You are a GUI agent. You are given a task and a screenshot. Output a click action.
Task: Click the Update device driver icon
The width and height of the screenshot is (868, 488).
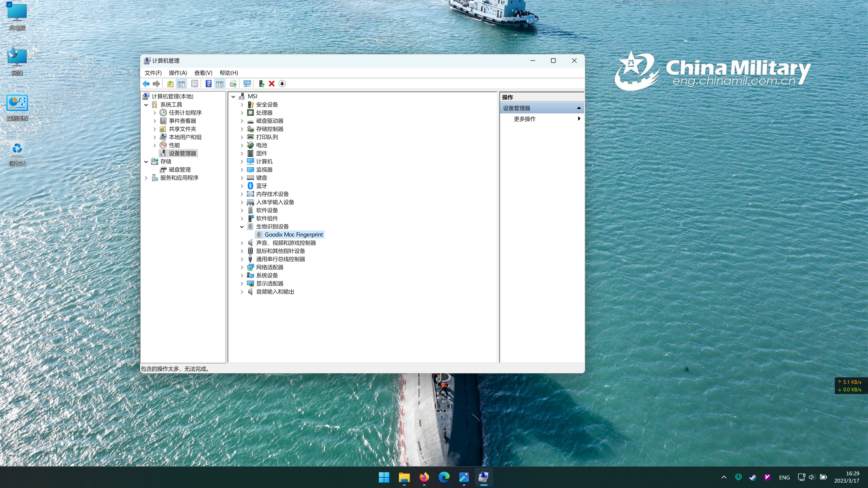(x=261, y=84)
